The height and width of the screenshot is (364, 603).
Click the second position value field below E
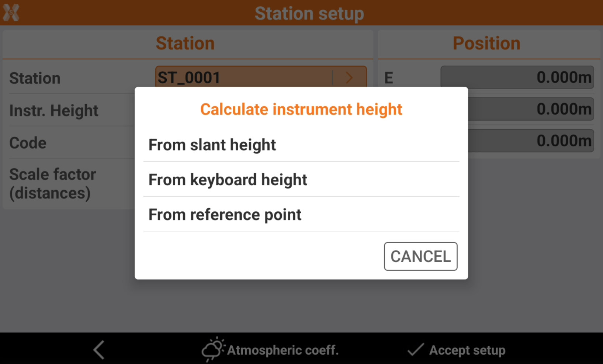click(530, 109)
